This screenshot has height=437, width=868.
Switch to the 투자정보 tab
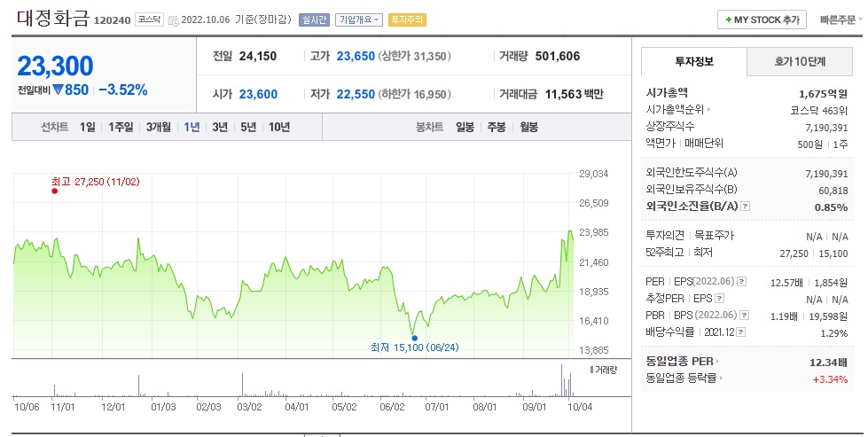(x=694, y=61)
